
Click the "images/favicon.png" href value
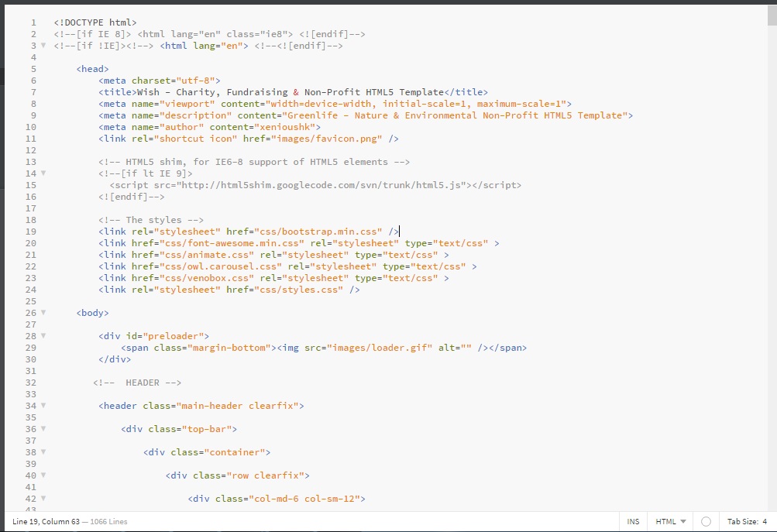(x=327, y=139)
